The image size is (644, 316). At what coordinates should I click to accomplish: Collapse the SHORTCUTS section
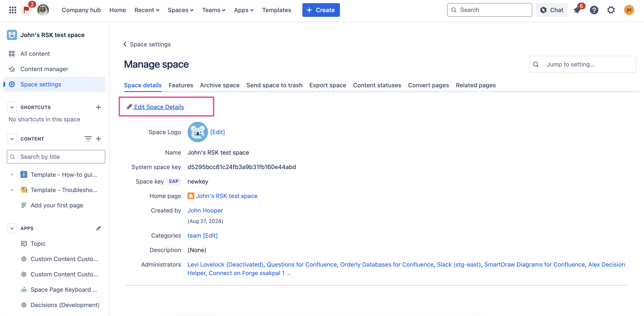pyautogui.click(x=12, y=107)
